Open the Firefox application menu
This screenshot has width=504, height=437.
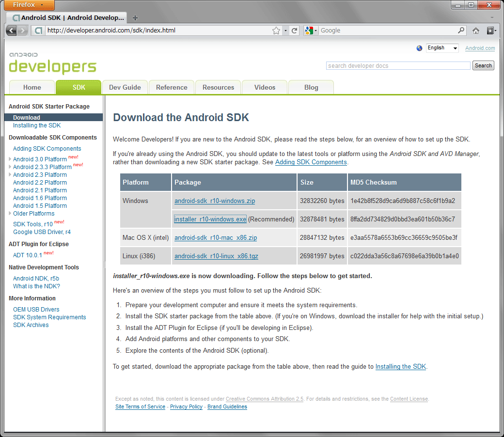[x=29, y=5]
